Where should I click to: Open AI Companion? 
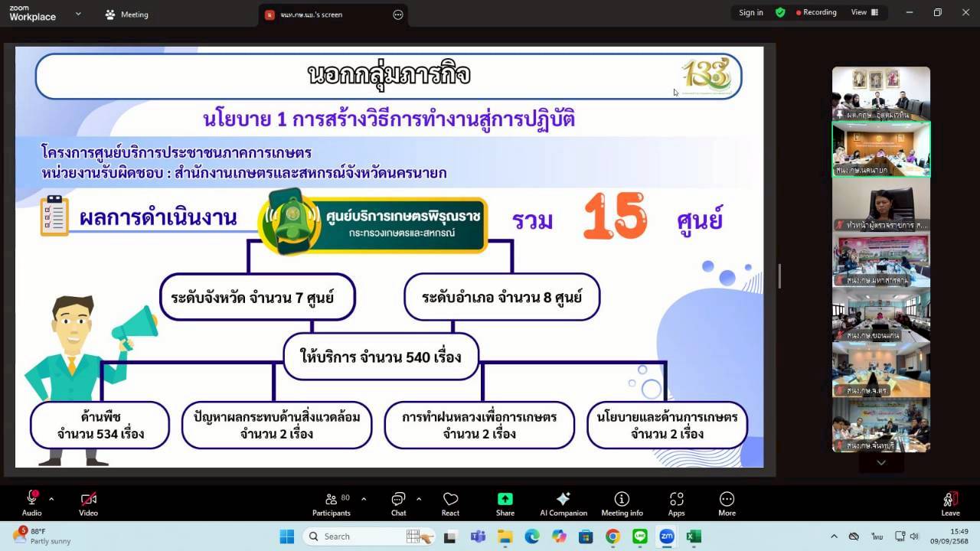(563, 503)
